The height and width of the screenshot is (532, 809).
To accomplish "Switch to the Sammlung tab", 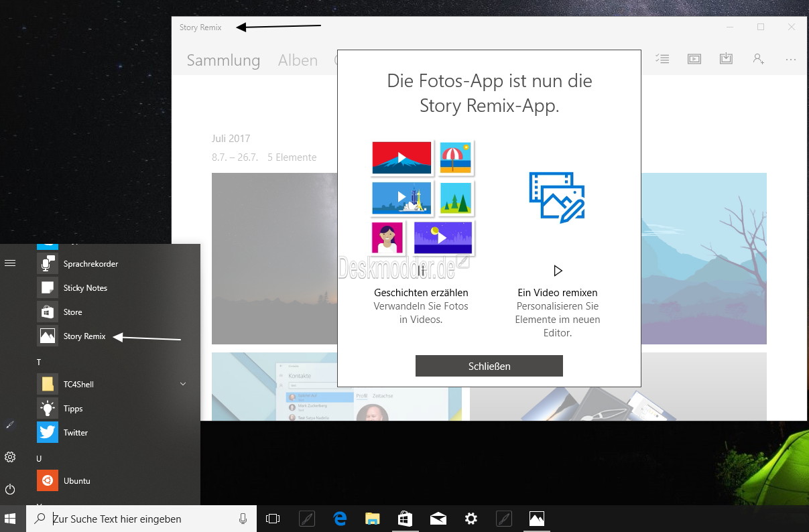I will click(223, 60).
